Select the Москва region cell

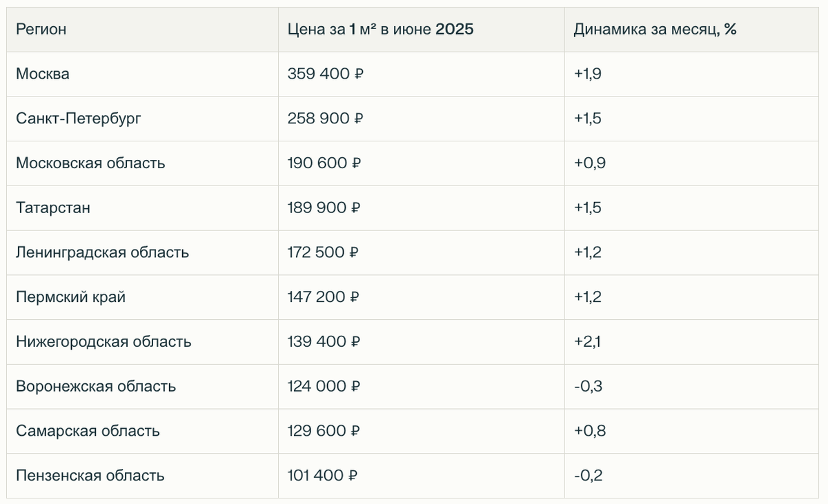(x=43, y=74)
